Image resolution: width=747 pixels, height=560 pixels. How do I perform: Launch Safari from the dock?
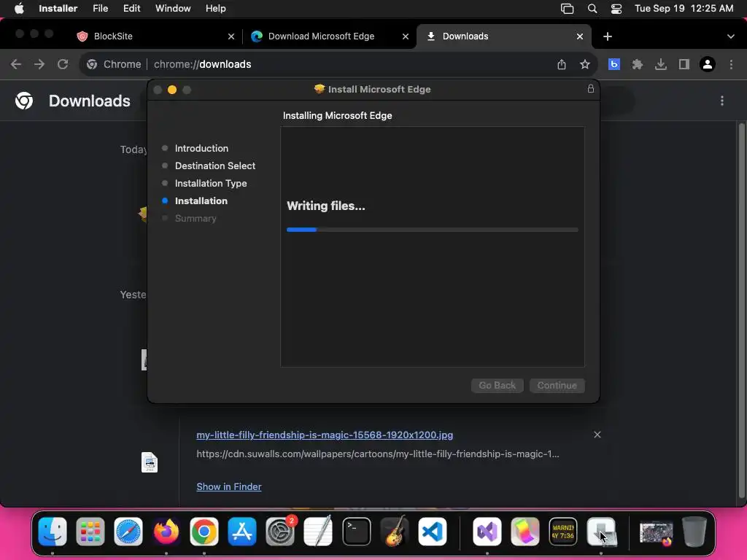coord(128,531)
